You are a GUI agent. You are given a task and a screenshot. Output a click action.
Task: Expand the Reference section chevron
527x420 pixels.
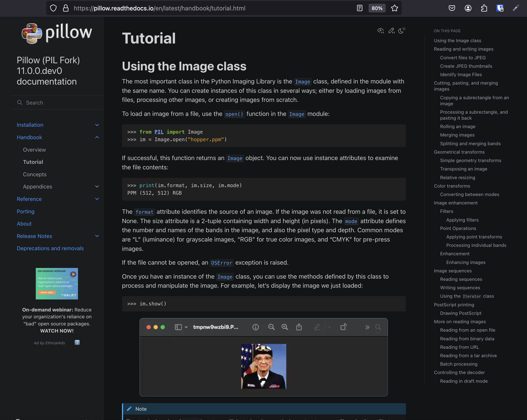[x=97, y=199]
